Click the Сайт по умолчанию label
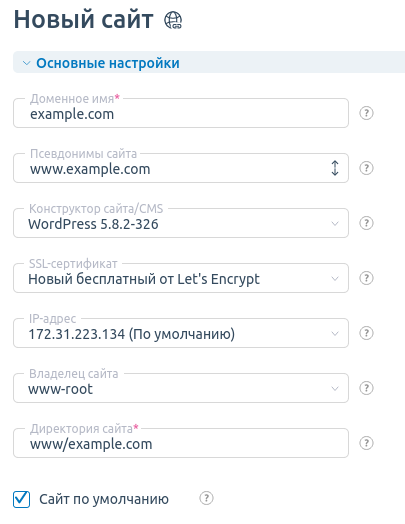Screen dimensions: 405x524 [x=104, y=499]
